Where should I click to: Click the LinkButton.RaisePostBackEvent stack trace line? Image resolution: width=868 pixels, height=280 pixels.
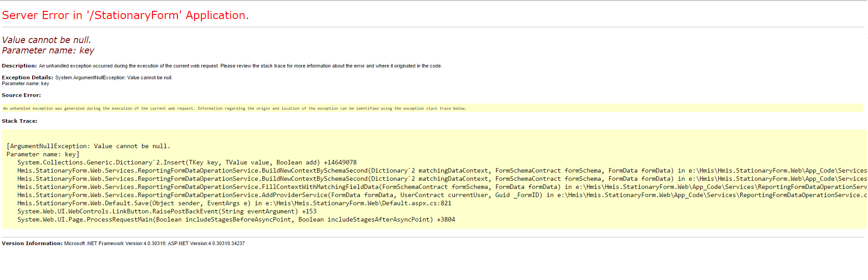pyautogui.click(x=167, y=211)
